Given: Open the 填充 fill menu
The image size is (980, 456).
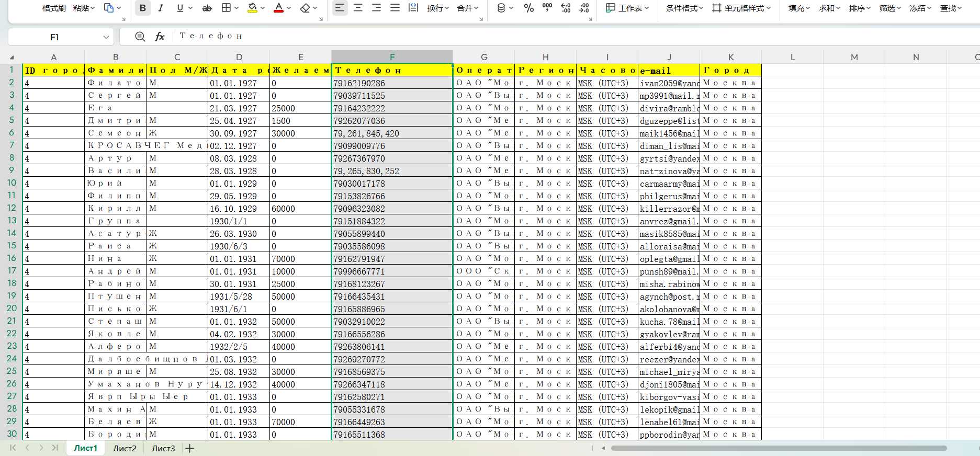Looking at the screenshot, I should [x=799, y=8].
